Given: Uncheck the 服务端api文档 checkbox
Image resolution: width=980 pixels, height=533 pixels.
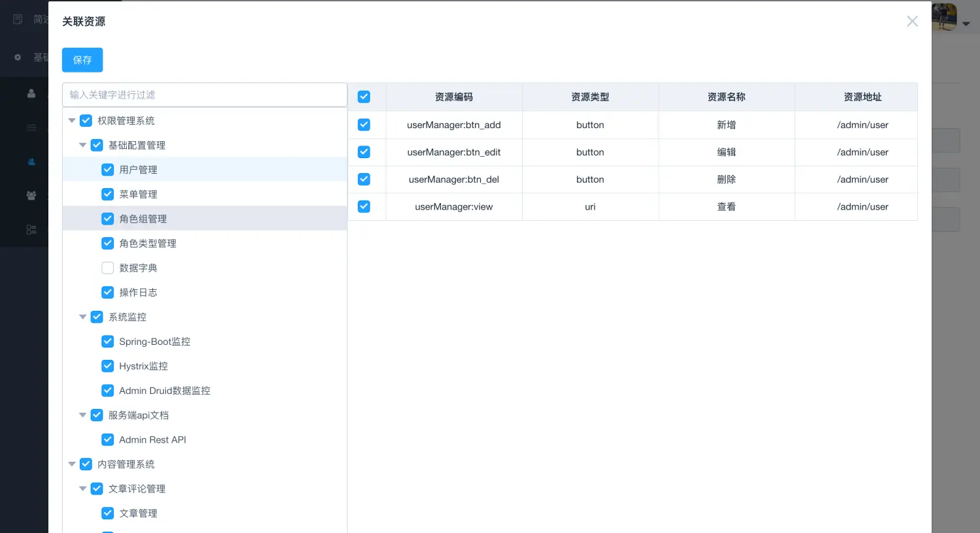Looking at the screenshot, I should point(97,415).
